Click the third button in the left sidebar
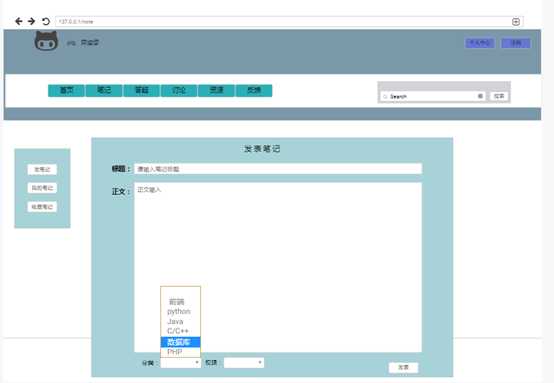554x383 pixels. tap(42, 207)
